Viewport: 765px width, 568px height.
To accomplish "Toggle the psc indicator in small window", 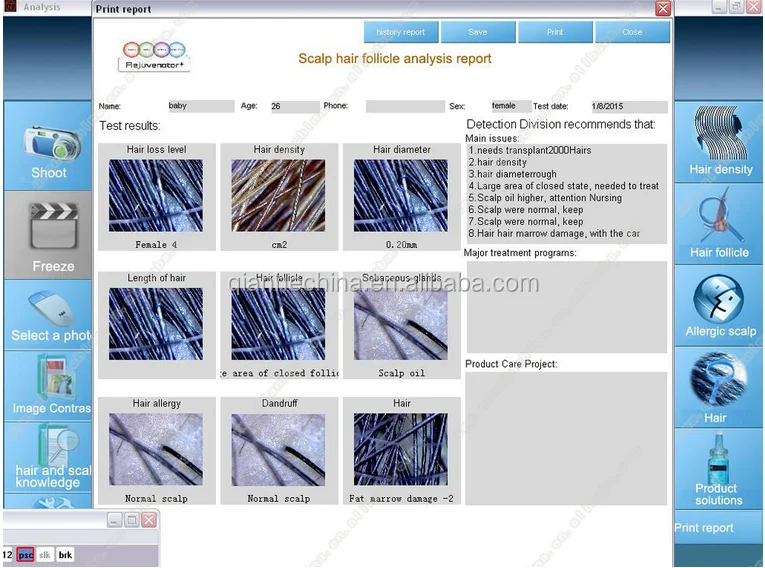I will 26,554.
